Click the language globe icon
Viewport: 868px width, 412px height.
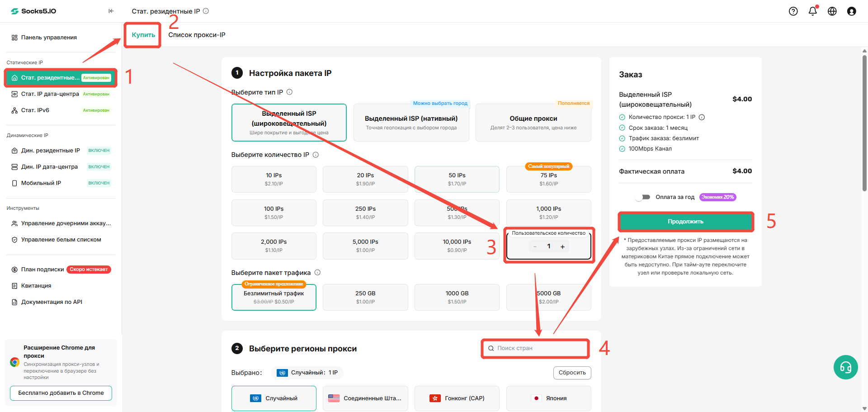[832, 11]
